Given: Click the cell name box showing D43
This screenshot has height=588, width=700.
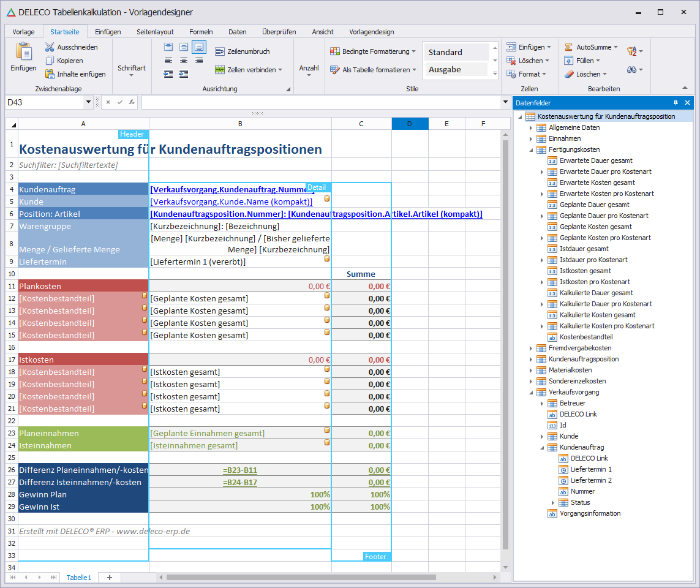Looking at the screenshot, I should click(43, 102).
